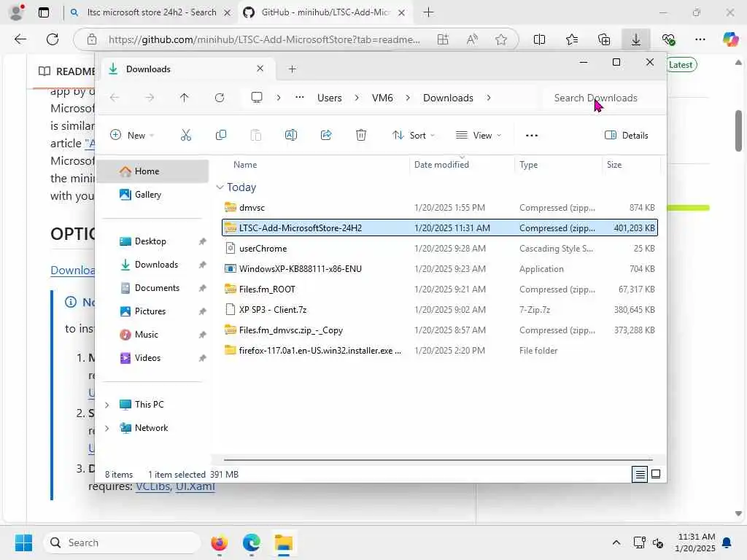Screen dimensions: 747x560
Task: Select the dmvsc zip file
Action: click(x=439, y=208)
